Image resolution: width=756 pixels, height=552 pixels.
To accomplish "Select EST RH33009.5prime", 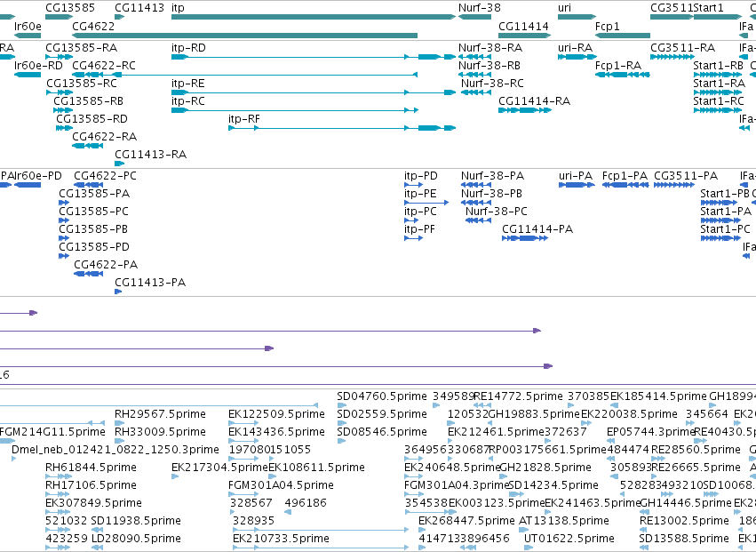I will tap(160, 433).
